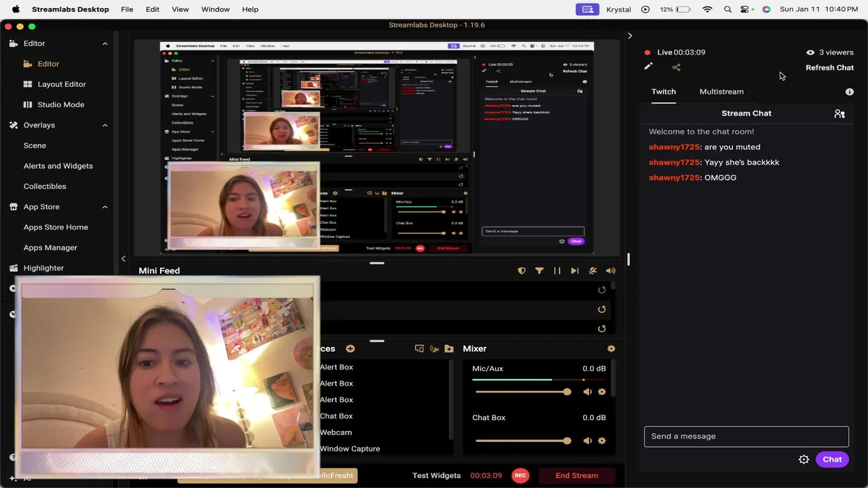The width and height of the screenshot is (868, 488).
Task: Click the Send a message input
Action: [746, 436]
